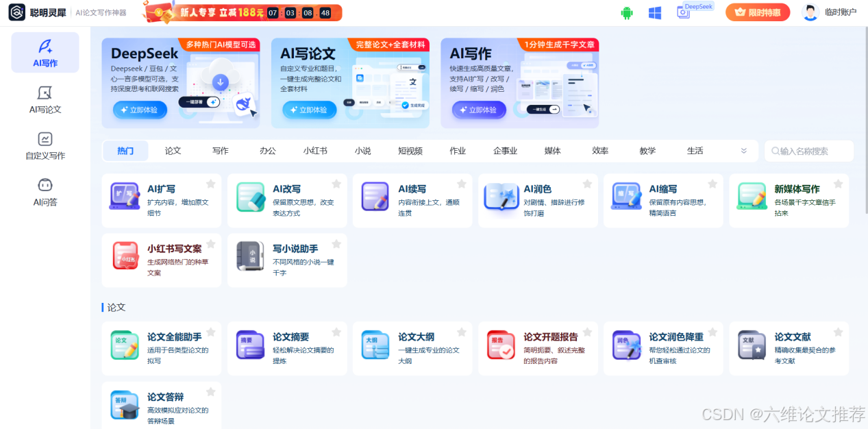This screenshot has width=868, height=429.
Task: Favorite 论文开题报告 with its star
Action: (587, 332)
